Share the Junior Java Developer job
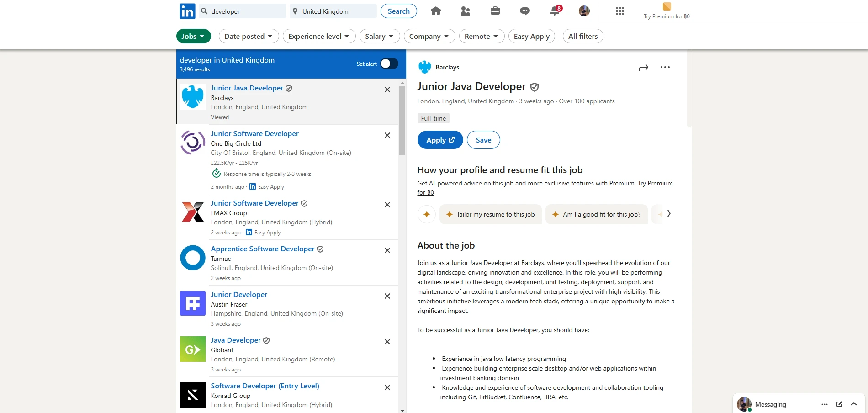This screenshot has height=413, width=868. pyautogui.click(x=643, y=68)
